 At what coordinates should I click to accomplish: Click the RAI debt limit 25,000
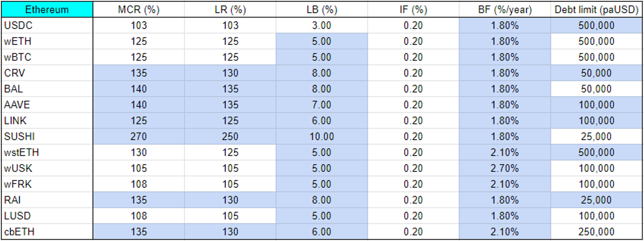[597, 200]
